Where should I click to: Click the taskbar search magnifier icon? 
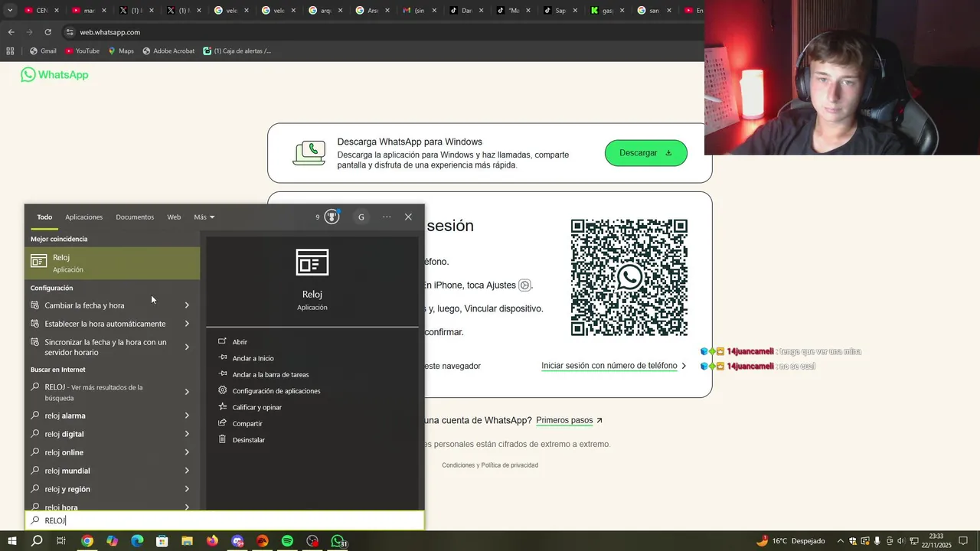(x=37, y=541)
